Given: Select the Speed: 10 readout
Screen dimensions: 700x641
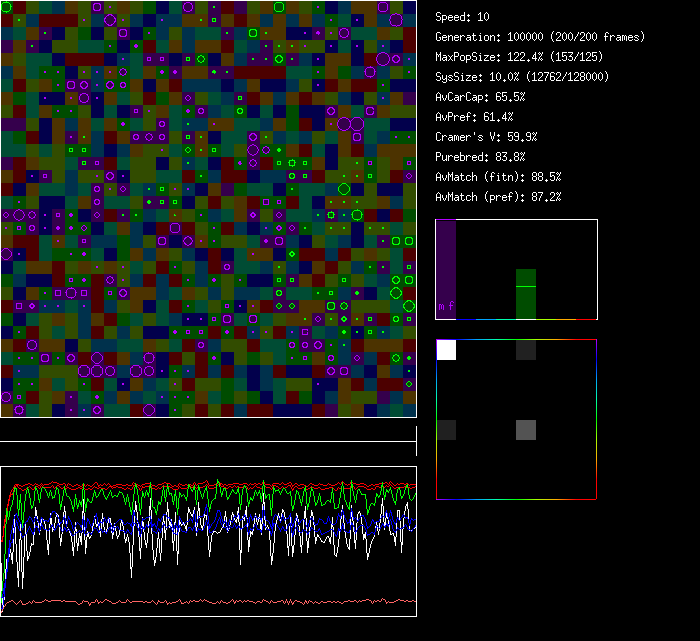Looking at the screenshot, I should [463, 17].
